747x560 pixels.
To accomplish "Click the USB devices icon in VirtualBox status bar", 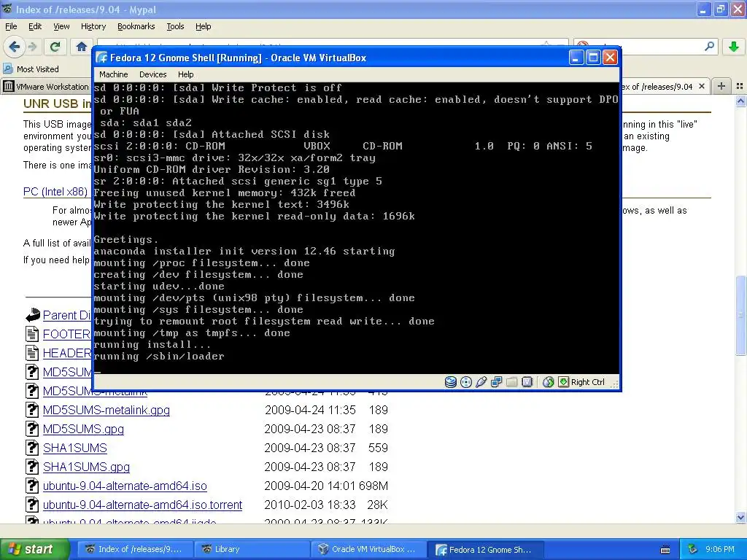I will 481,382.
